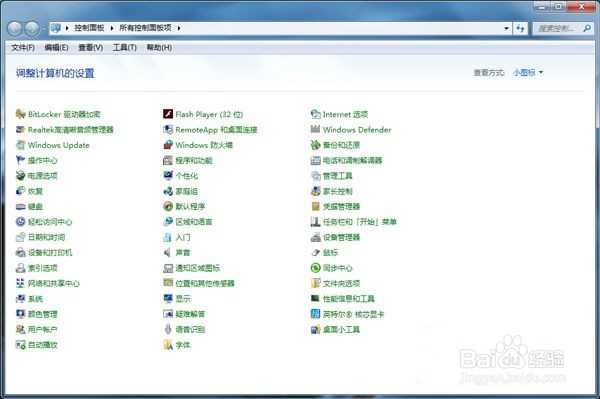Viewport: 600px width, 399px height.
Task: Open the 恢复 link
Action: [x=35, y=191]
